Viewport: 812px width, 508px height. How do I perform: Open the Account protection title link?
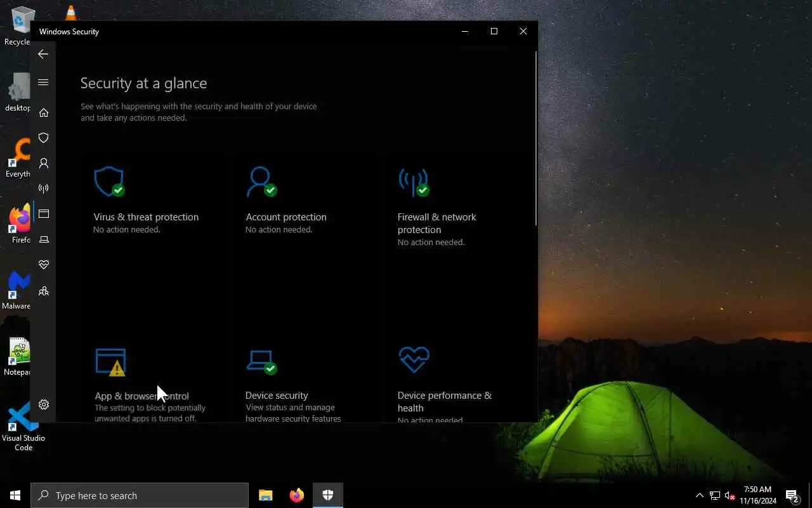286,217
